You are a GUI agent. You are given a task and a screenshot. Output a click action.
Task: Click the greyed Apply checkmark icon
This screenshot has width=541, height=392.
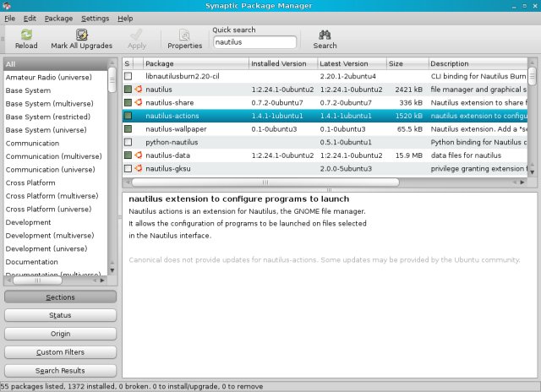pyautogui.click(x=137, y=35)
